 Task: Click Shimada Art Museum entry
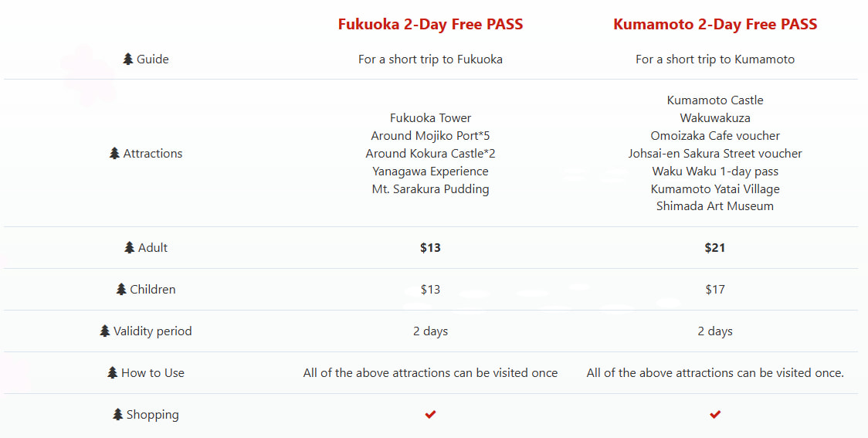click(715, 206)
